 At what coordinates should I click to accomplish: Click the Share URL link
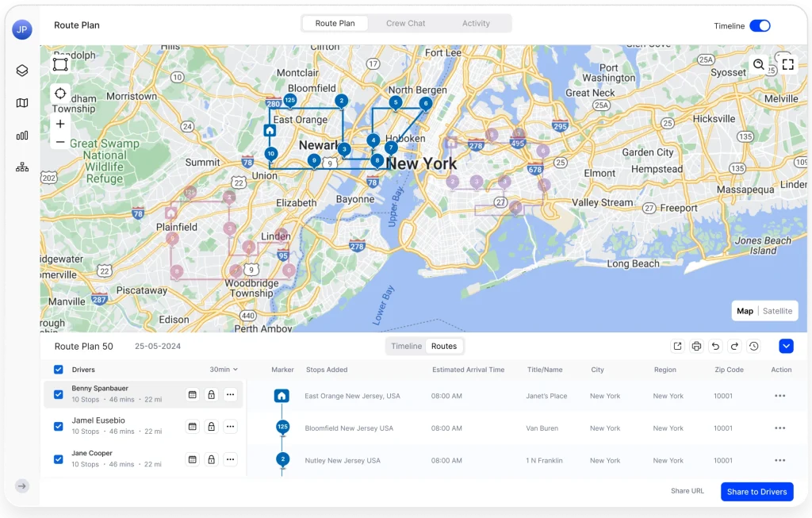[688, 490]
